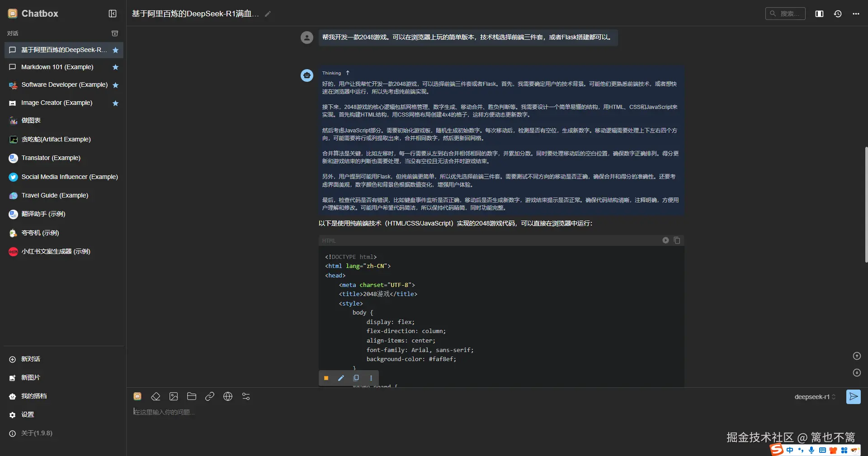The height and width of the screenshot is (456, 868).
Task: Stop generating the response
Action: click(x=326, y=378)
